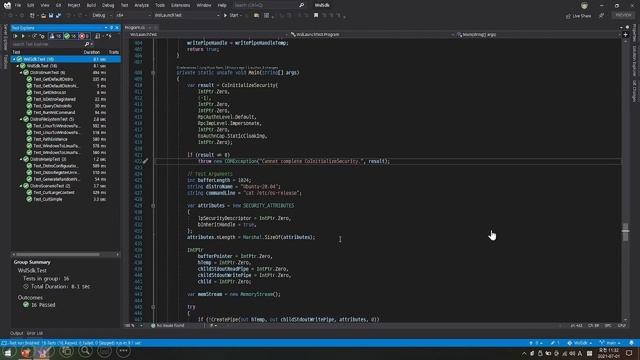Click the screwdriver quick actions icon at line 422
The height and width of the screenshot is (360, 640).
145,161
